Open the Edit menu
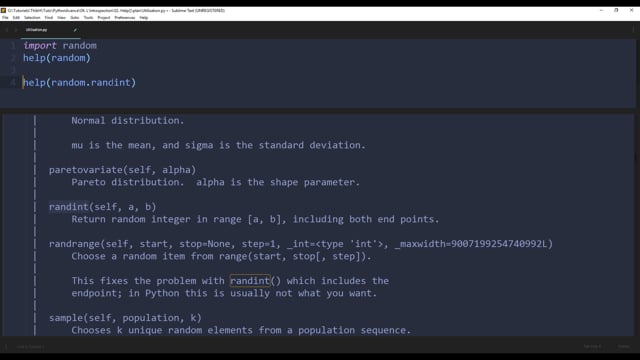 [16, 18]
